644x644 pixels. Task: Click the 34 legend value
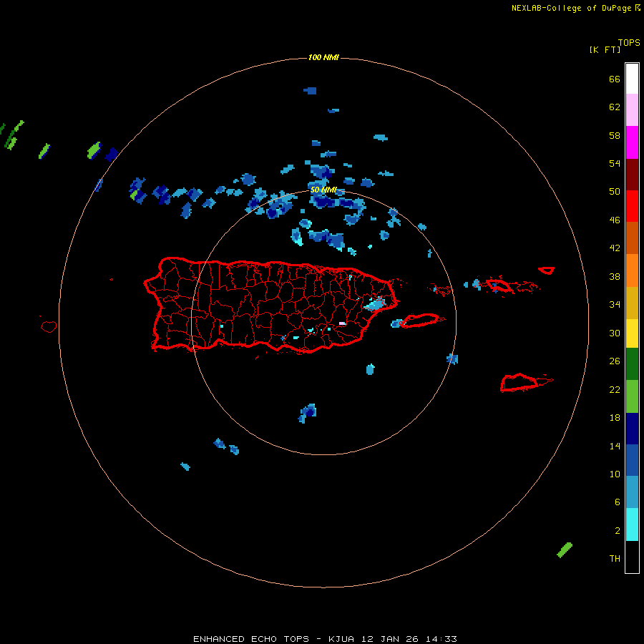pos(615,305)
